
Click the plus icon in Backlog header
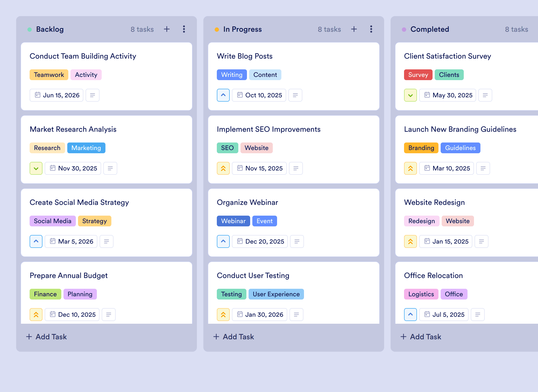(x=167, y=29)
